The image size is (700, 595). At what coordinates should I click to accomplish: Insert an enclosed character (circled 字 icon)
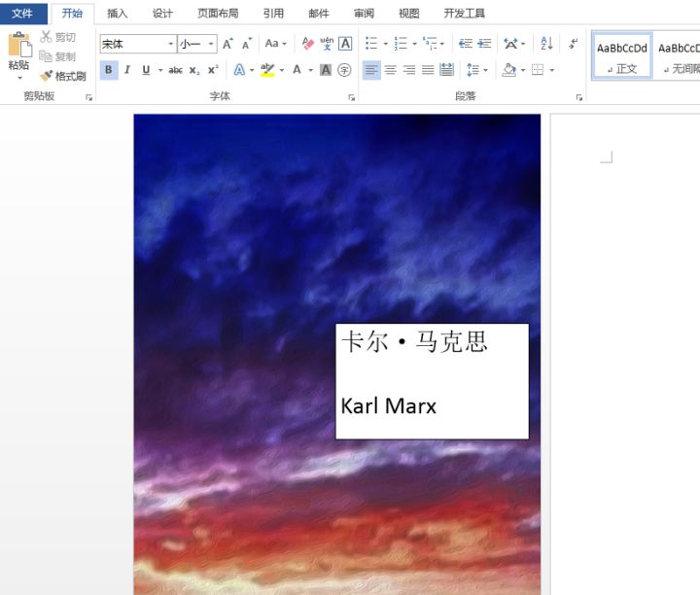tap(344, 70)
